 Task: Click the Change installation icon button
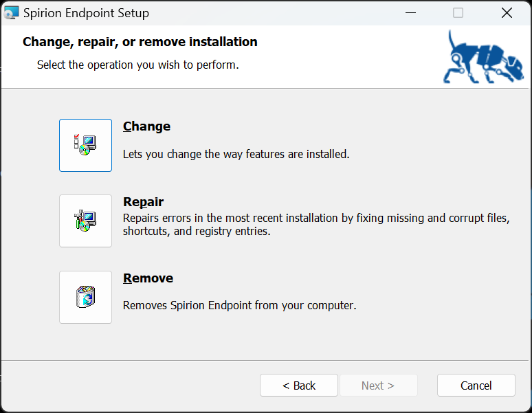point(85,145)
